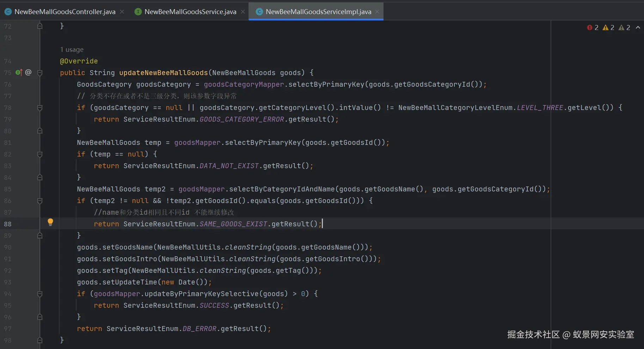Select the NewBeeMallGoodsServiceImpl.java tab
Image resolution: width=644 pixels, height=349 pixels.
click(x=318, y=12)
